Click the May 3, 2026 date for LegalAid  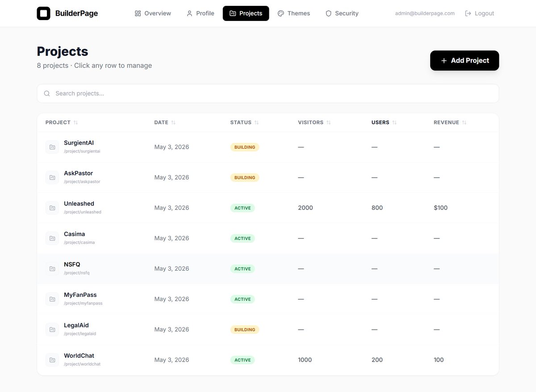tap(172, 329)
